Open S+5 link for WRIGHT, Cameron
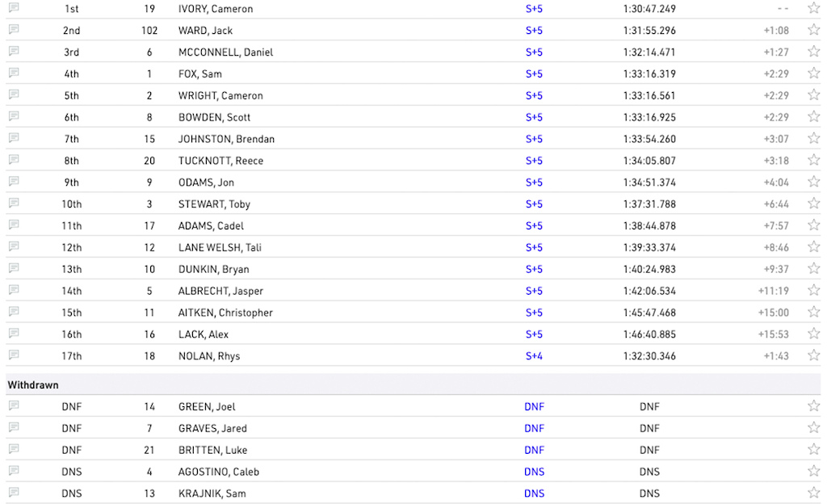The width and height of the screenshot is (827, 504). click(x=534, y=95)
